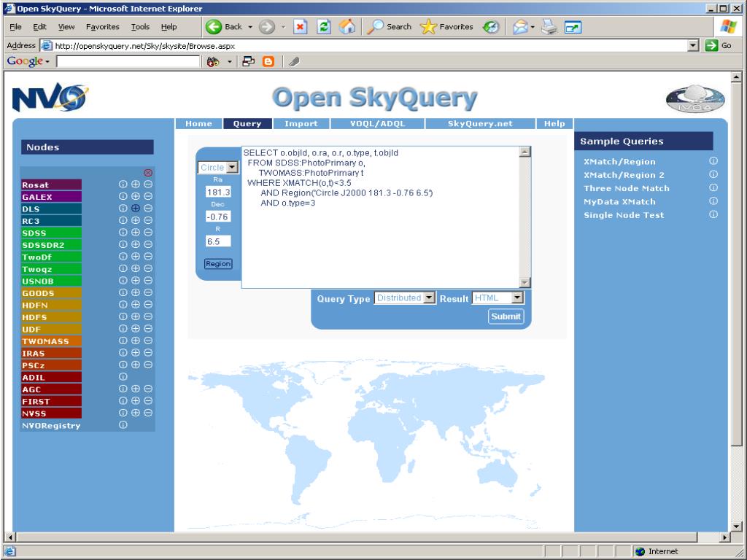Viewport: 747px width, 560px height.
Task: Click the History icon in toolbar
Action: coord(491,27)
